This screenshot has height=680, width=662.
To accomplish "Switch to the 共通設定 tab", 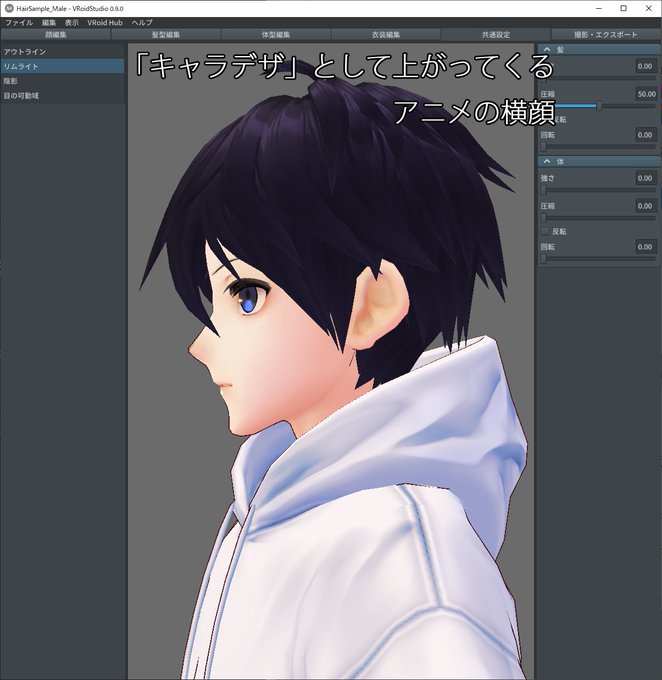I will point(496,34).
